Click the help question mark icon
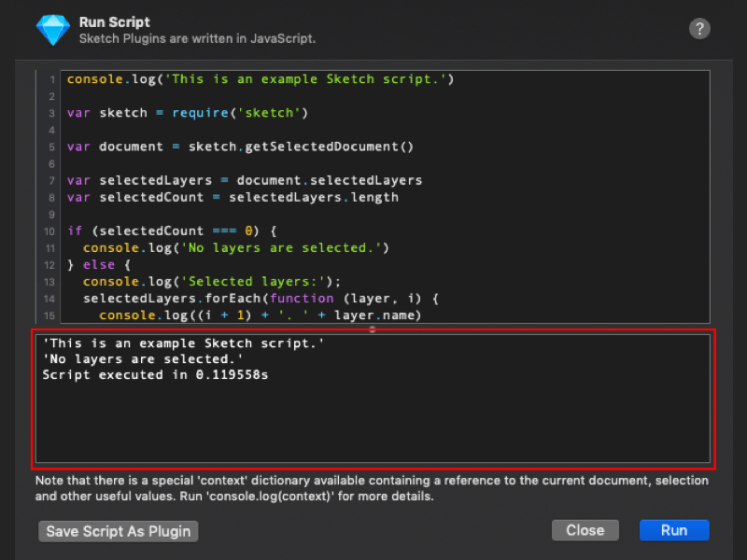Viewport: 747px width, 560px height. (699, 29)
